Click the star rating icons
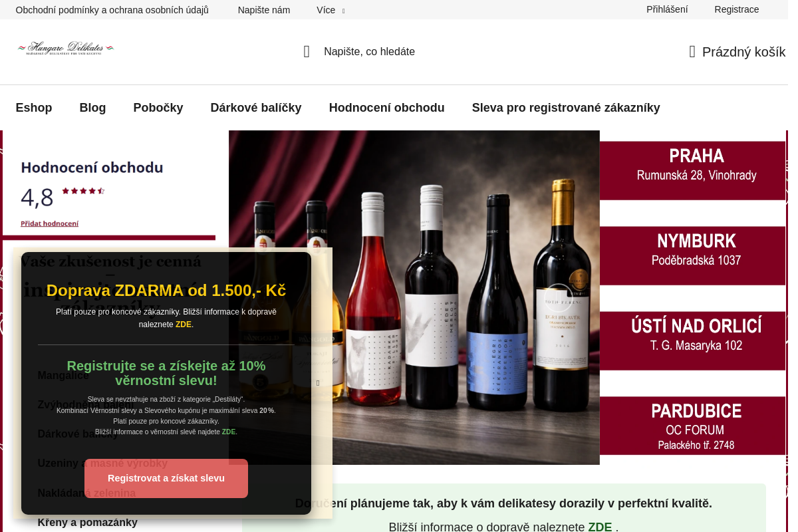This screenshot has width=798, height=532. [x=83, y=191]
